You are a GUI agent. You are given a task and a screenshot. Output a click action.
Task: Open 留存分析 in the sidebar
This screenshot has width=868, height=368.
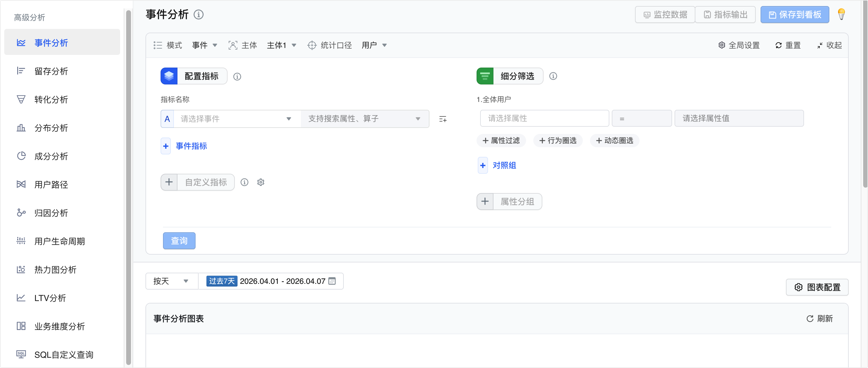51,71
